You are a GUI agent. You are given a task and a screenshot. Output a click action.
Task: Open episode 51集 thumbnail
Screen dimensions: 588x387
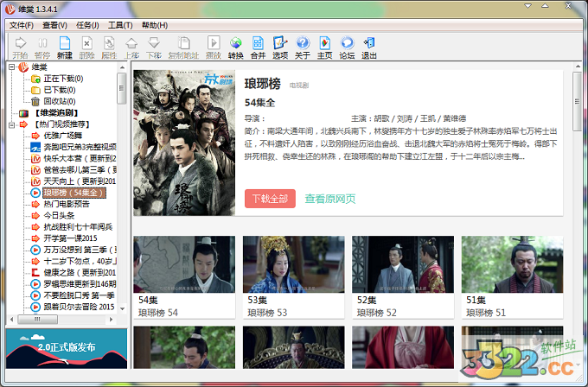[x=512, y=264]
